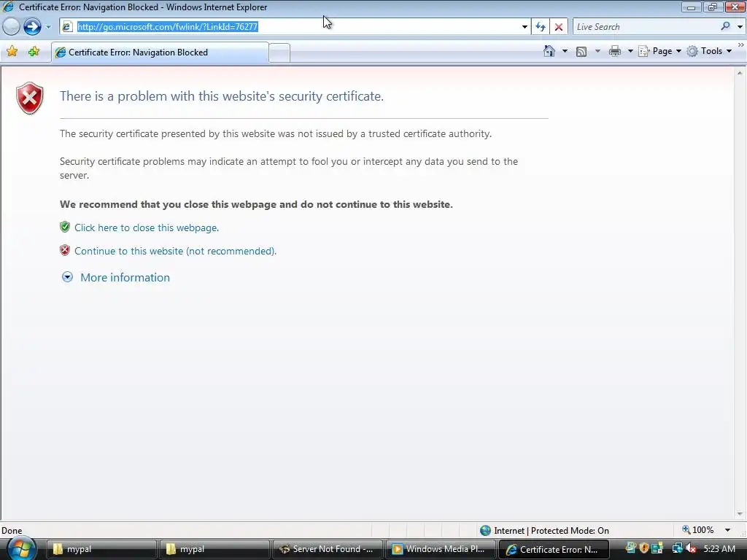Expand the Feeds dropdown arrow

coord(597,51)
